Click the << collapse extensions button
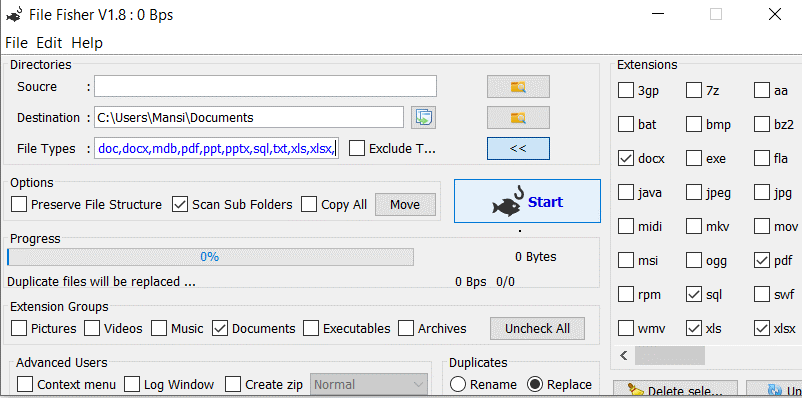The width and height of the screenshot is (802, 398). click(518, 148)
